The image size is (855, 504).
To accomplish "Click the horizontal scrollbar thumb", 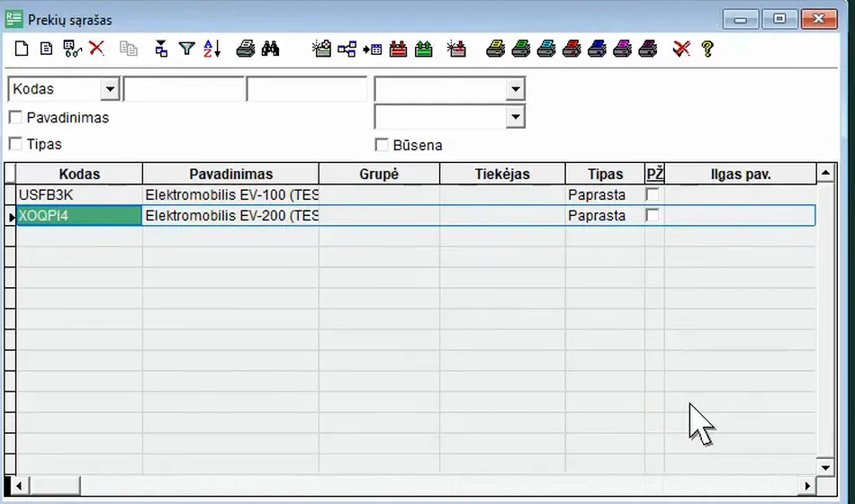I will click(54, 485).
